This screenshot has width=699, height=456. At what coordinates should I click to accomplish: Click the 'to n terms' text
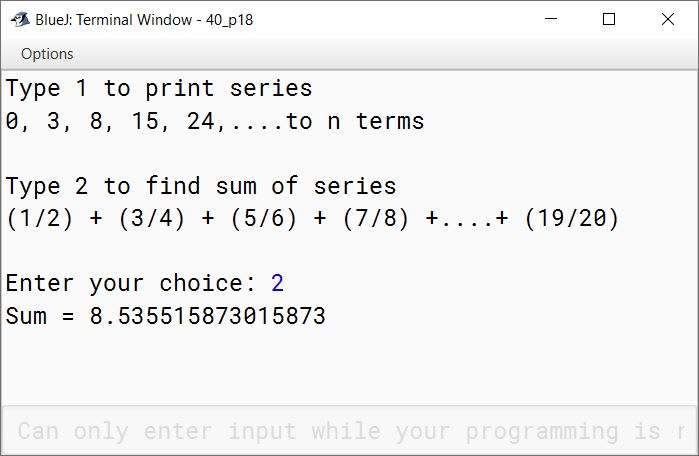pyautogui.click(x=354, y=121)
